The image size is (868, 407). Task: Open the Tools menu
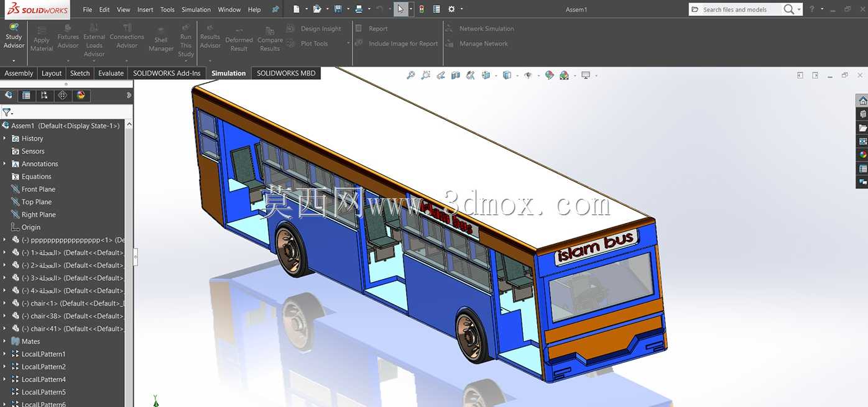click(x=167, y=9)
